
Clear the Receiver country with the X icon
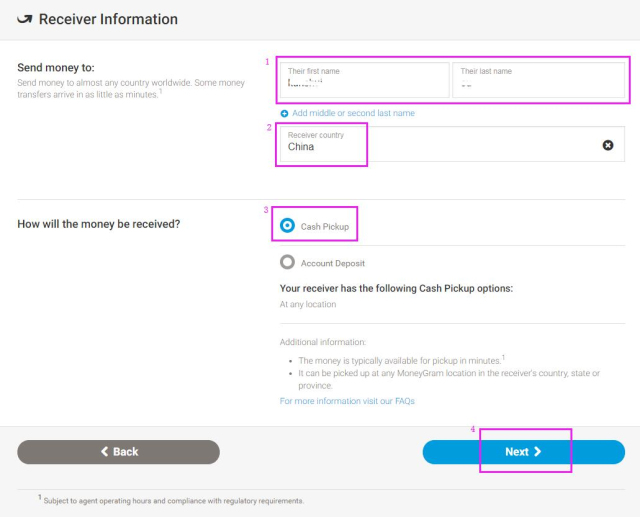(608, 145)
